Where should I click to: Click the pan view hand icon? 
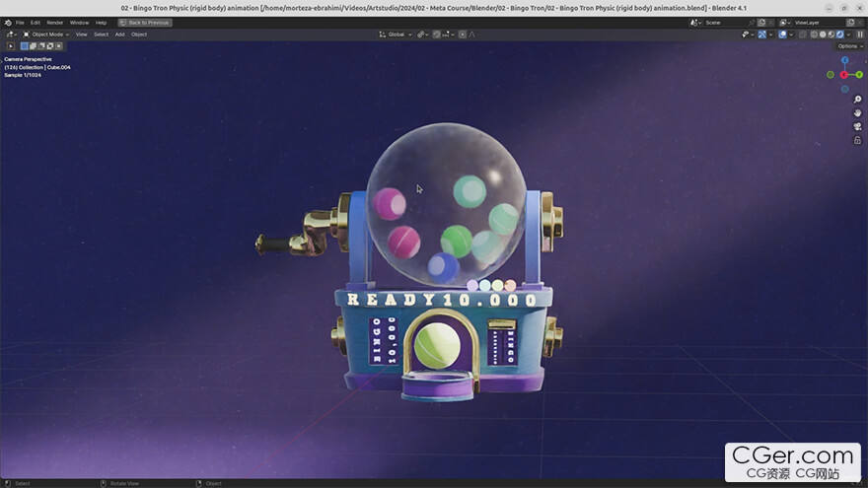coord(857,112)
